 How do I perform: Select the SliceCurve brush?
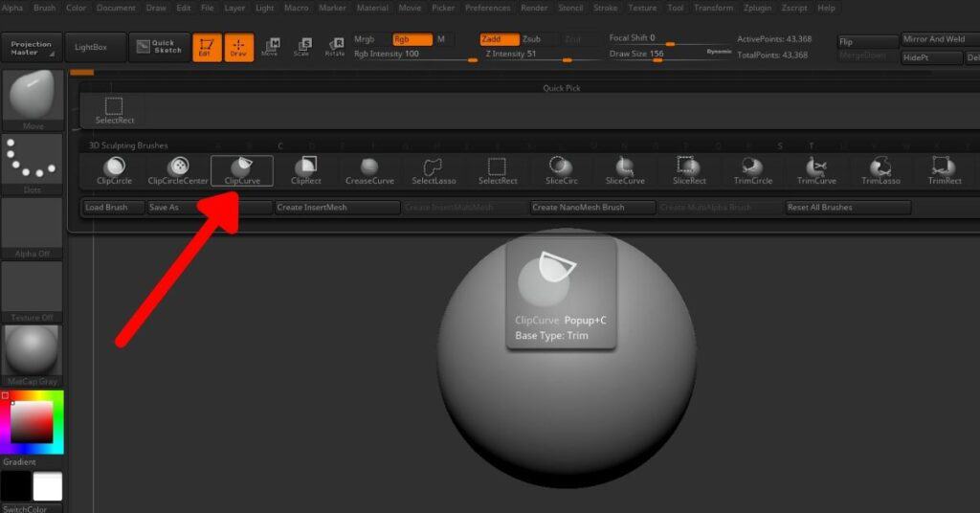625,170
